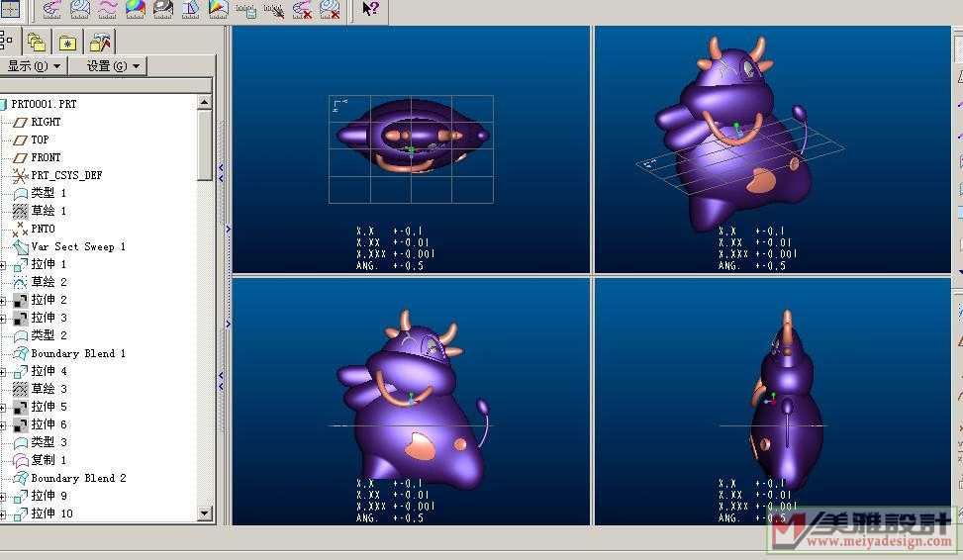Expand the 拉伸 3 tree node
Screen dimensions: 963x560
click(x=3, y=319)
